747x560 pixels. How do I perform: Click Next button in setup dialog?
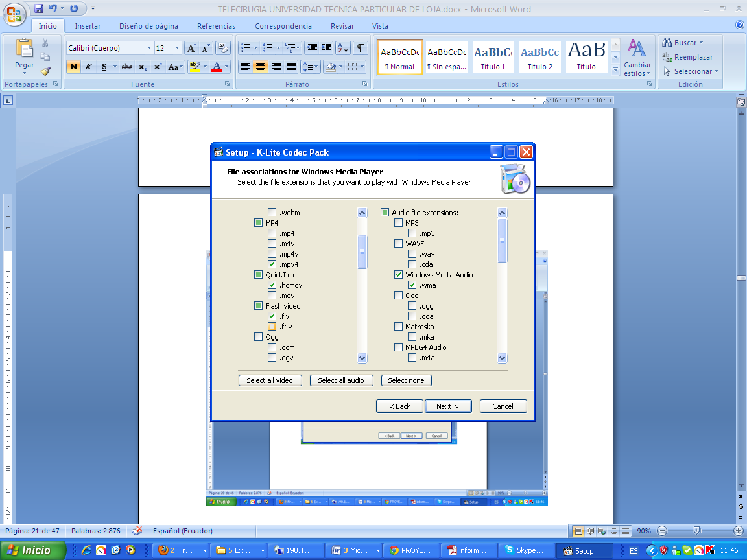(x=448, y=406)
